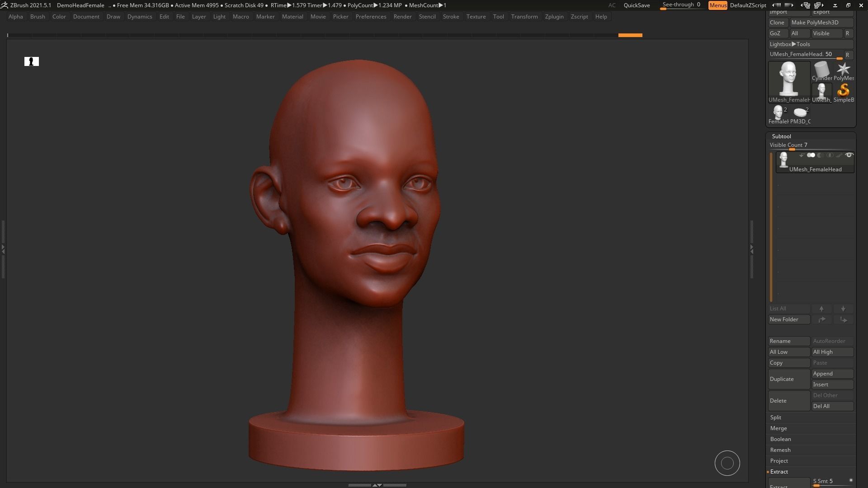The height and width of the screenshot is (488, 868).
Task: Adjust the See-through slider
Action: (682, 5)
